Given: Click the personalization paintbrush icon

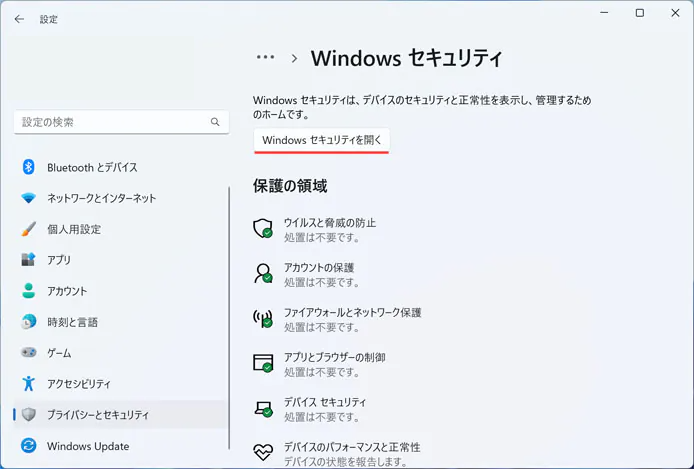Looking at the screenshot, I should tap(29, 229).
